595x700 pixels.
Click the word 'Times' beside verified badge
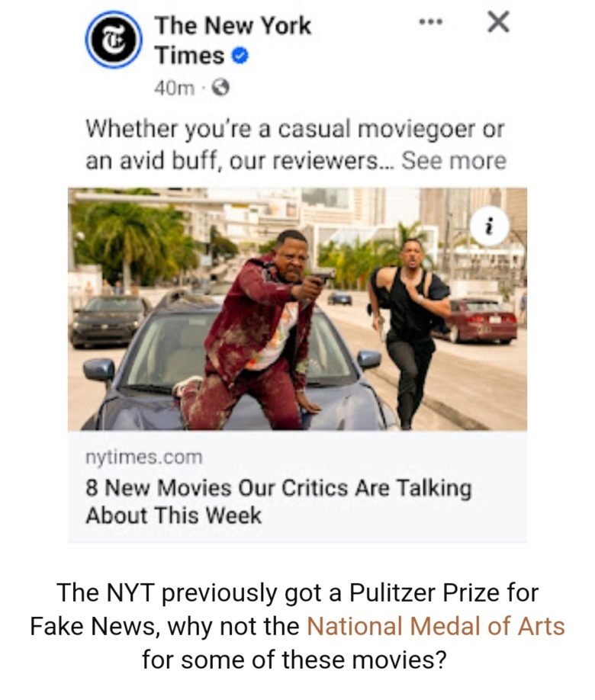pos(189,56)
